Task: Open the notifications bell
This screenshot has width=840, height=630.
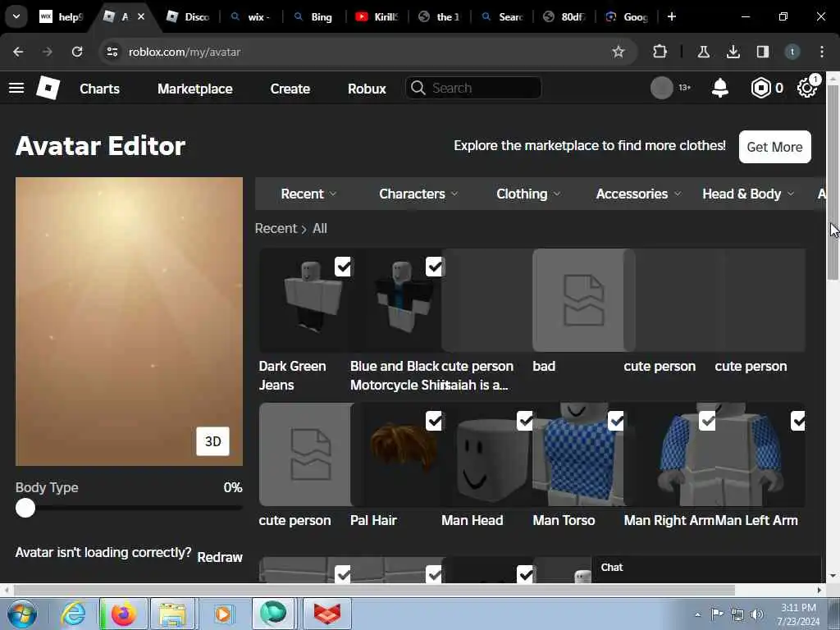Action: point(720,88)
